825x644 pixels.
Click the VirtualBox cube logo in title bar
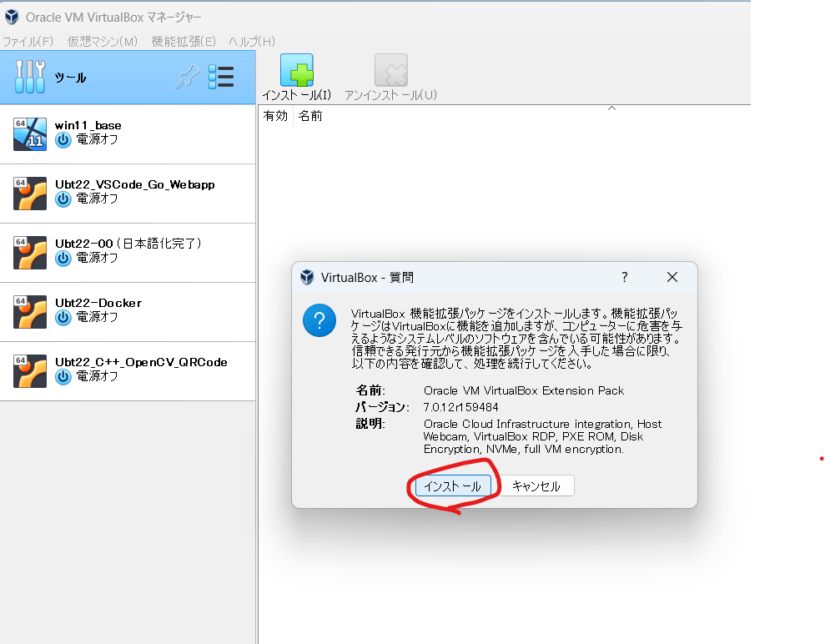[x=12, y=17]
